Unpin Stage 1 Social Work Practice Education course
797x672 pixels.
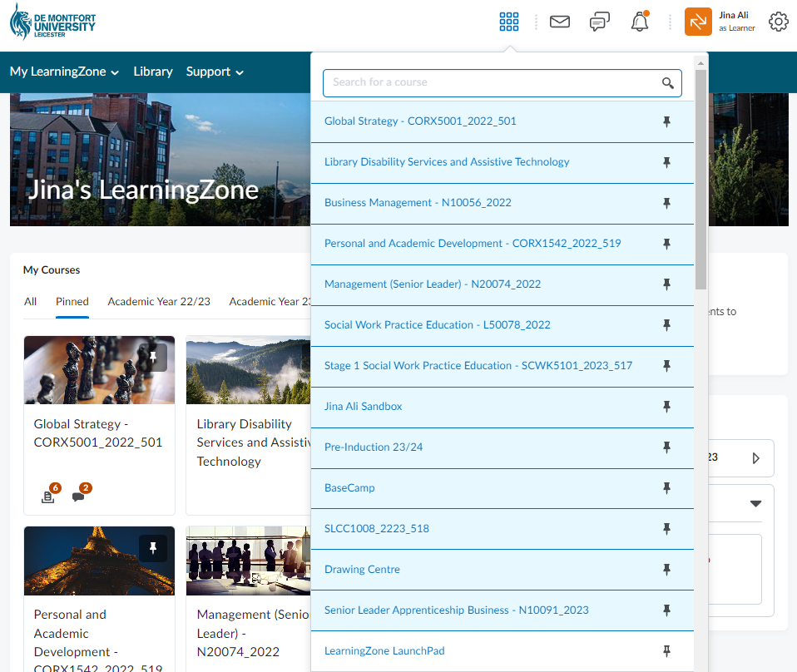coord(666,365)
